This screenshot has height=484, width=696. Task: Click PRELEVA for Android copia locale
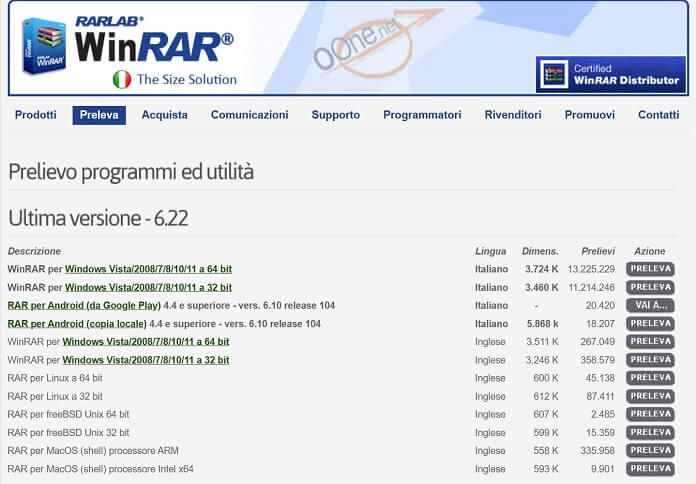650,324
